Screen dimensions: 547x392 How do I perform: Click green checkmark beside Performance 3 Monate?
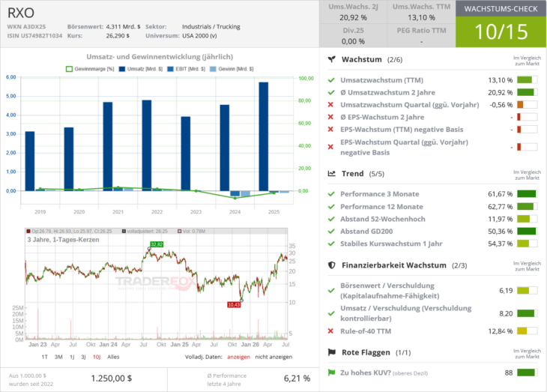(x=331, y=193)
